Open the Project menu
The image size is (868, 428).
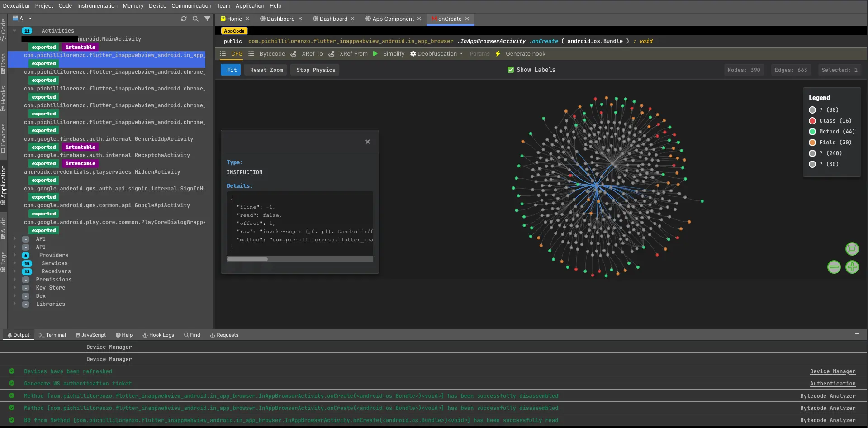point(44,6)
